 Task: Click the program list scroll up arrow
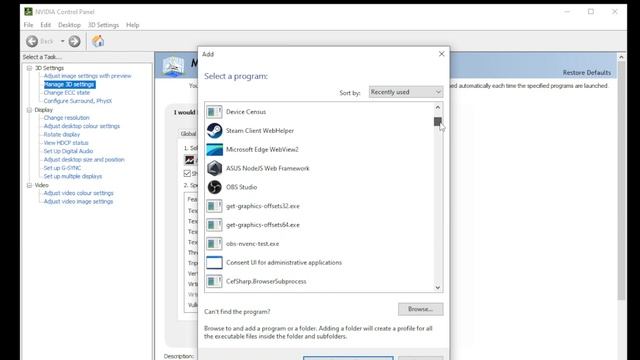click(x=438, y=107)
